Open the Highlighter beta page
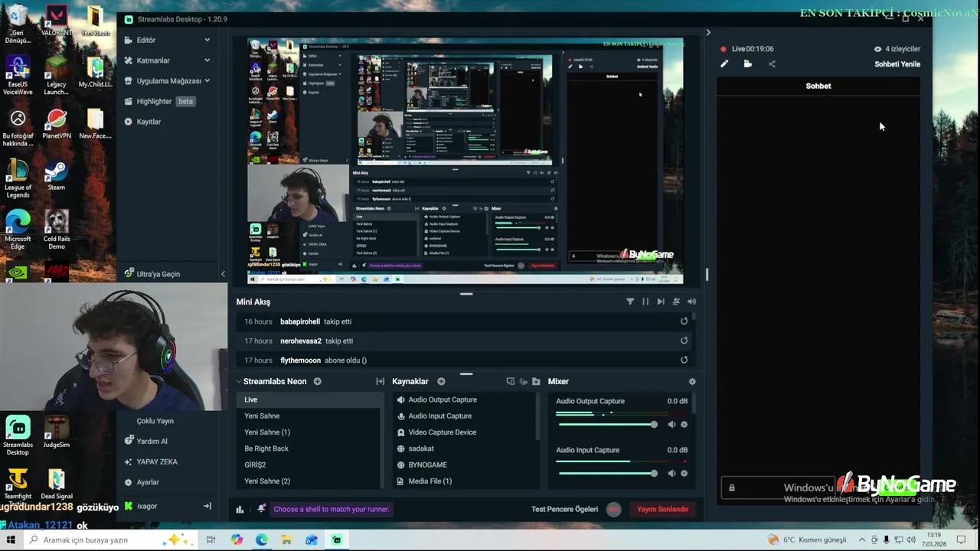The height and width of the screenshot is (551, 980). (159, 101)
